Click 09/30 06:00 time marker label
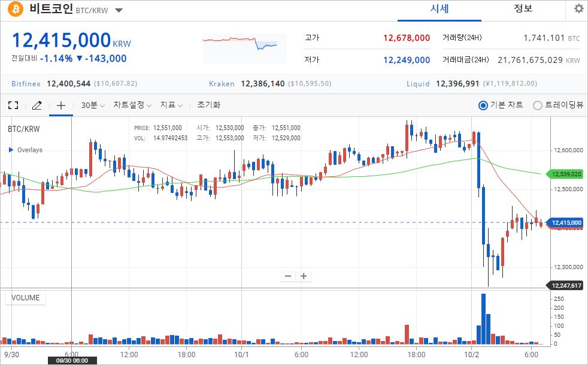Screen dimensions: 588x365 click(x=72, y=361)
